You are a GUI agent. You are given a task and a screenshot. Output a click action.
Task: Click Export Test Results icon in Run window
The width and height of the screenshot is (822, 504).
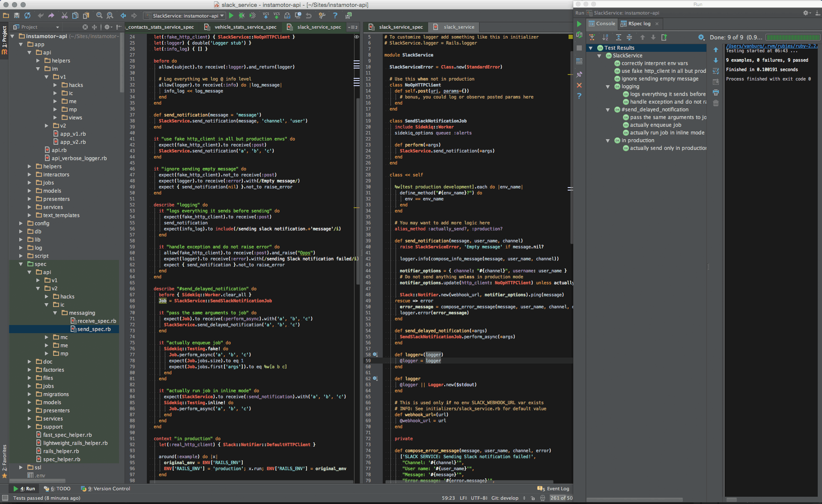(664, 38)
